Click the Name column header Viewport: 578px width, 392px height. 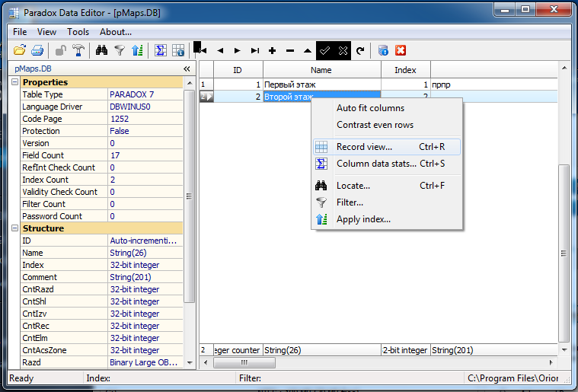322,70
